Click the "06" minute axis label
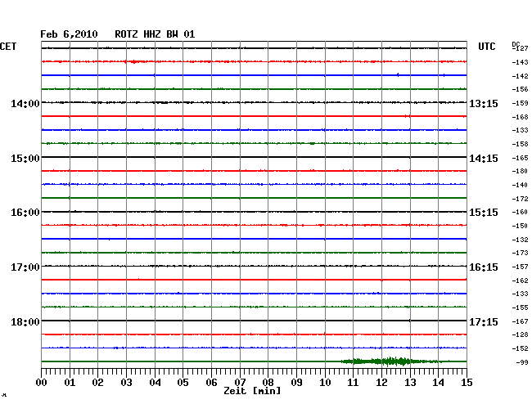Screen dimensions: 532x404 pyautogui.click(x=211, y=383)
